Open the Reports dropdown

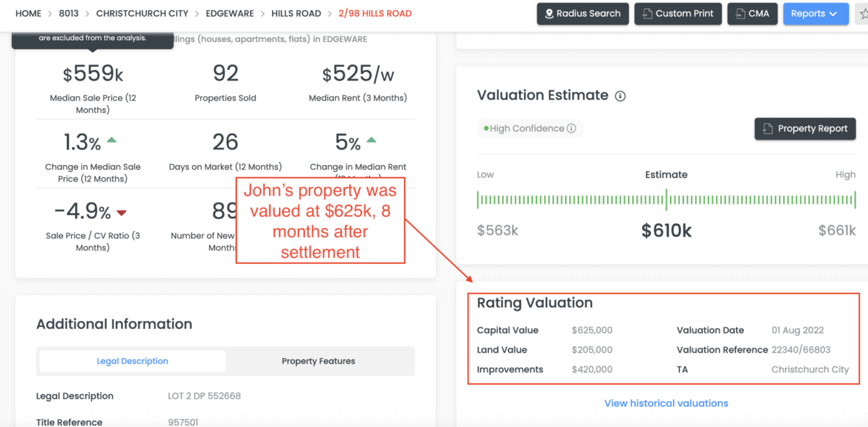pos(816,14)
